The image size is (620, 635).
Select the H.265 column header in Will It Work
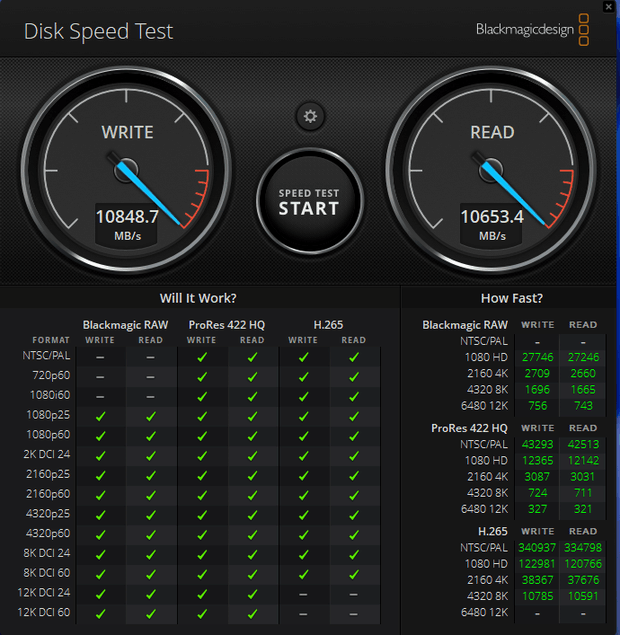click(328, 325)
